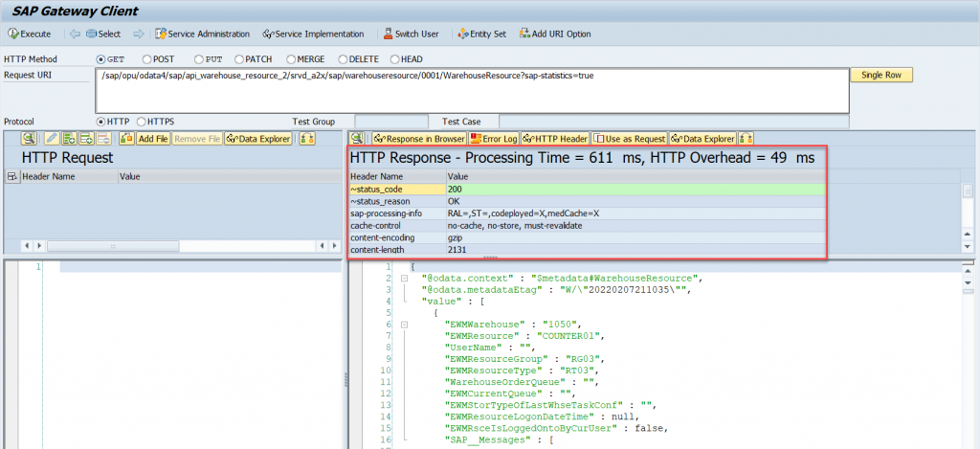The height and width of the screenshot is (449, 980).
Task: Select the DELETE HTTP method
Action: [x=343, y=59]
